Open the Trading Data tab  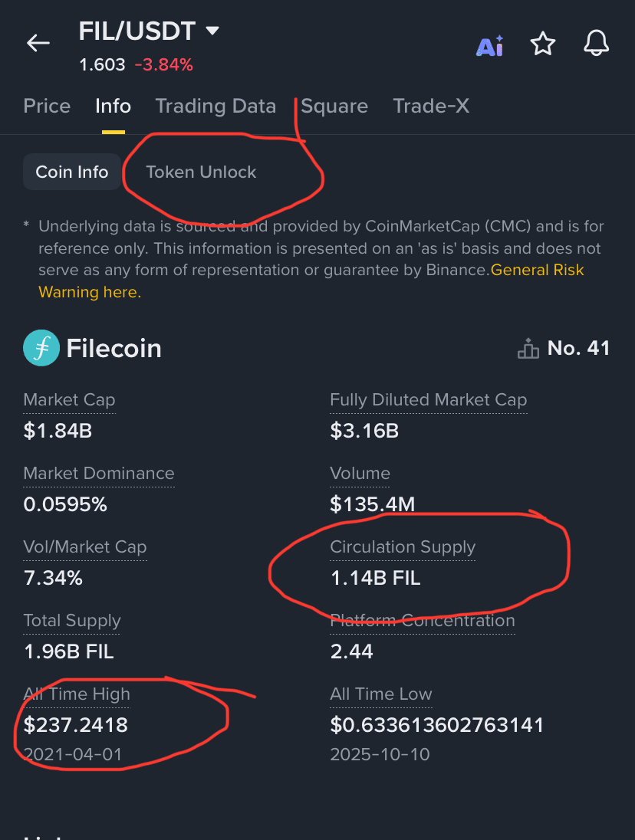[x=216, y=106]
